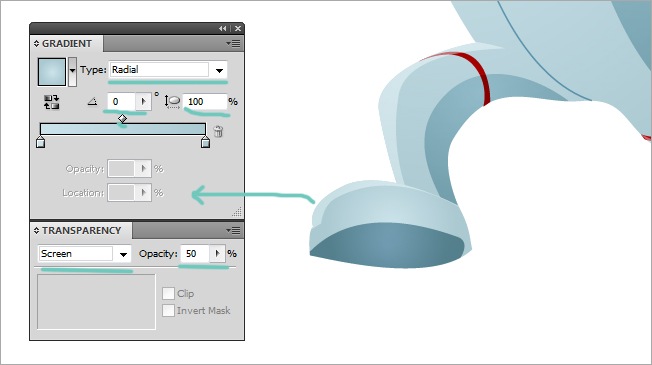Open the gradient angle arrow dropdown

[x=143, y=101]
